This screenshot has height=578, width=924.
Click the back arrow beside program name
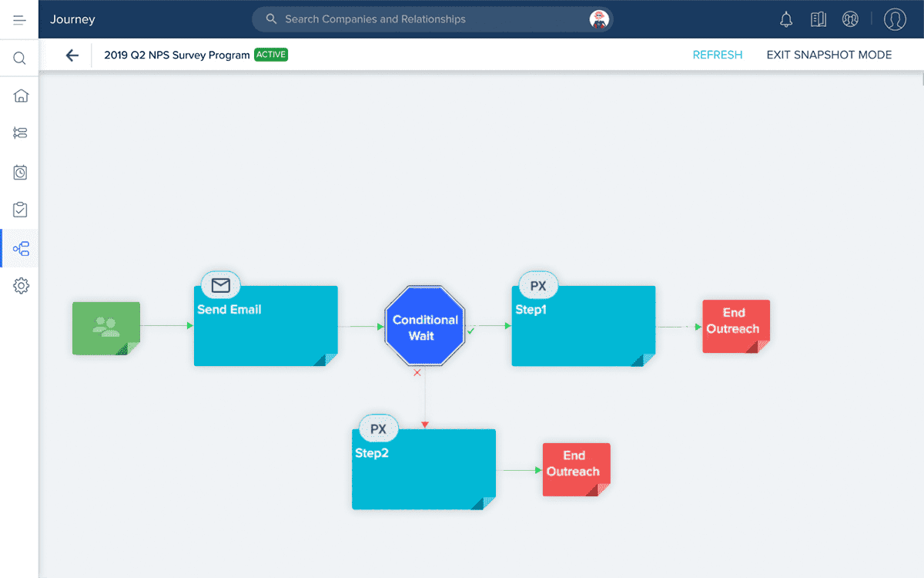(72, 55)
